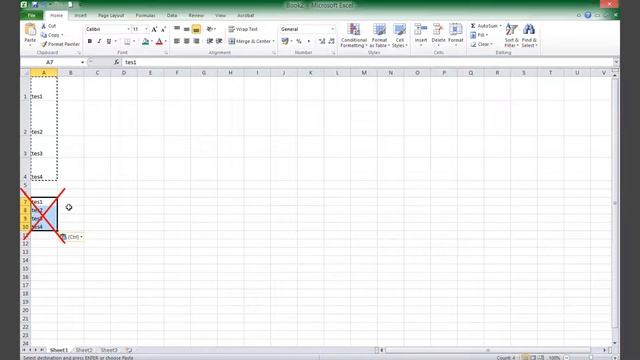640x360 pixels.
Task: Click Decrease Decimal icon
Action: click(331, 41)
